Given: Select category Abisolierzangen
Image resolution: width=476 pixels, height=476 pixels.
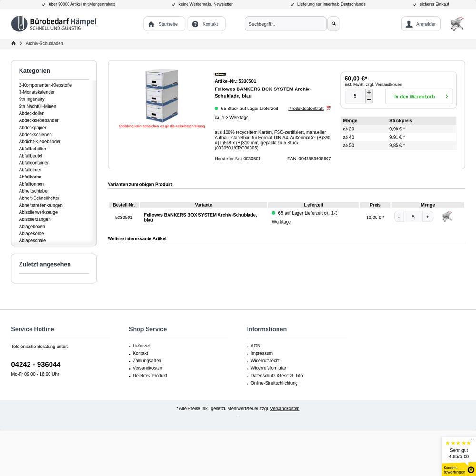Looking at the screenshot, I should point(35,219).
